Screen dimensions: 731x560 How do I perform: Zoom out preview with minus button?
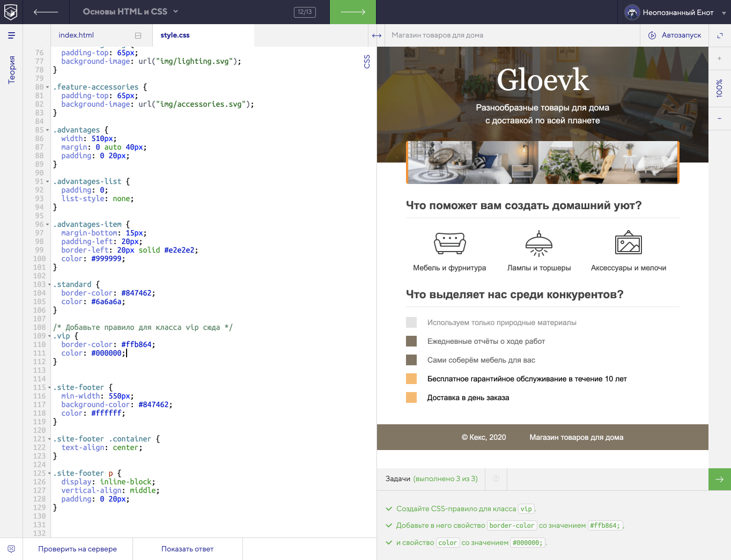coord(720,119)
